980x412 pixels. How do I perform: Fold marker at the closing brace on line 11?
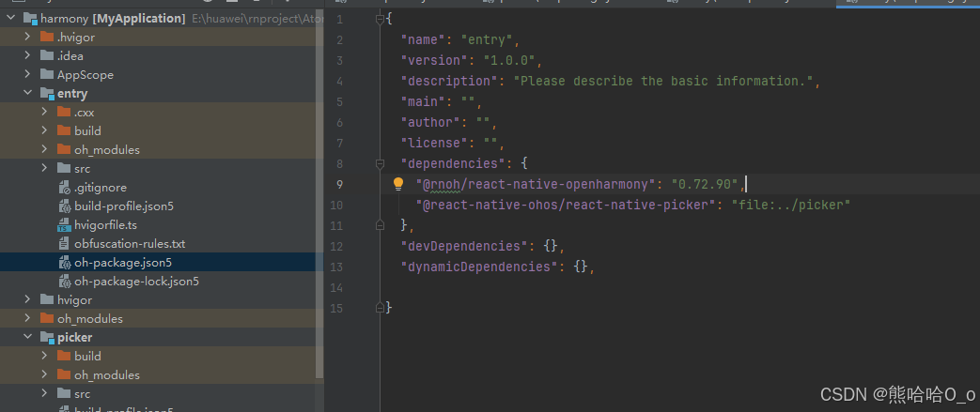tap(380, 223)
